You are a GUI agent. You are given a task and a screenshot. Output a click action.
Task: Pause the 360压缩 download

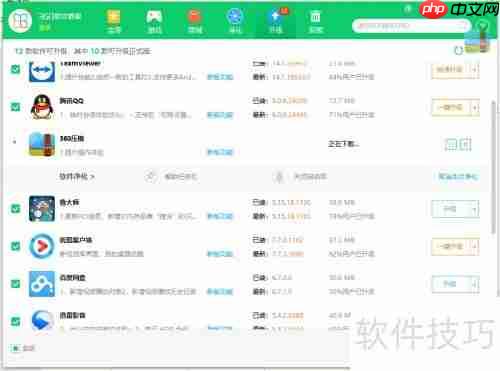click(451, 144)
